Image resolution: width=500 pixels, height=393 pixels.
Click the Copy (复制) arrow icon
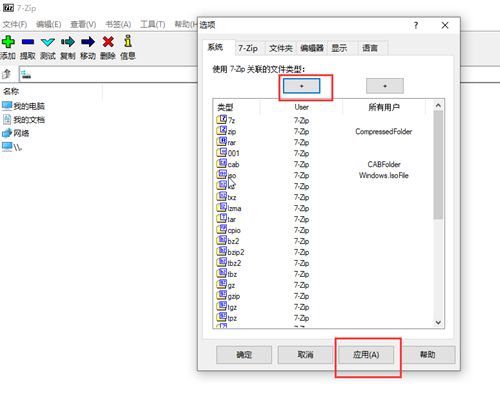click(x=68, y=42)
